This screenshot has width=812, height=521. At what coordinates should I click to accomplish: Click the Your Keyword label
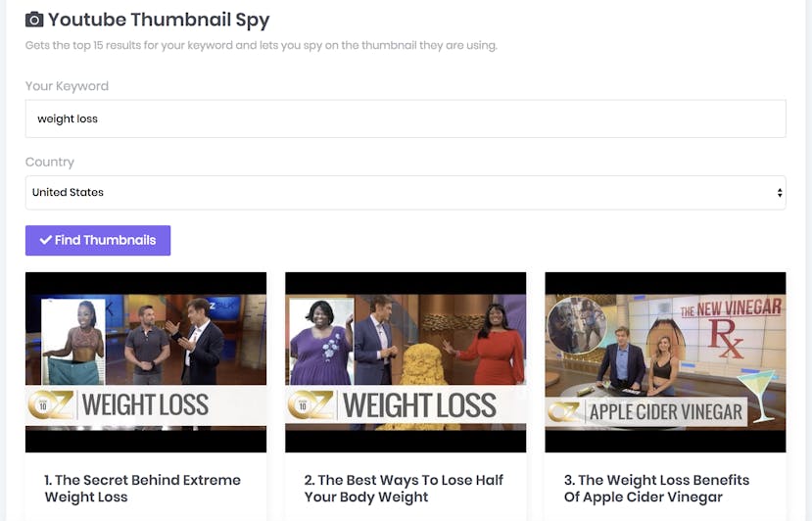tap(67, 86)
